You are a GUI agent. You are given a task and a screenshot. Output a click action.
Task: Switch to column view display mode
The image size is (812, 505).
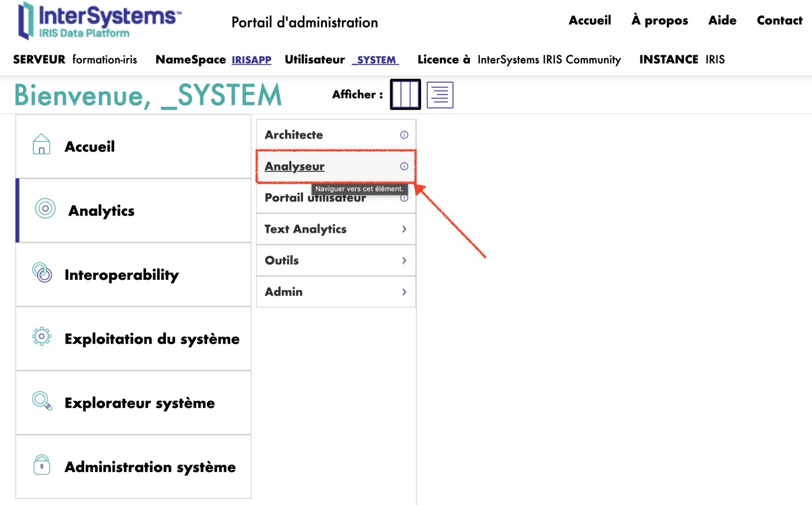coord(405,94)
